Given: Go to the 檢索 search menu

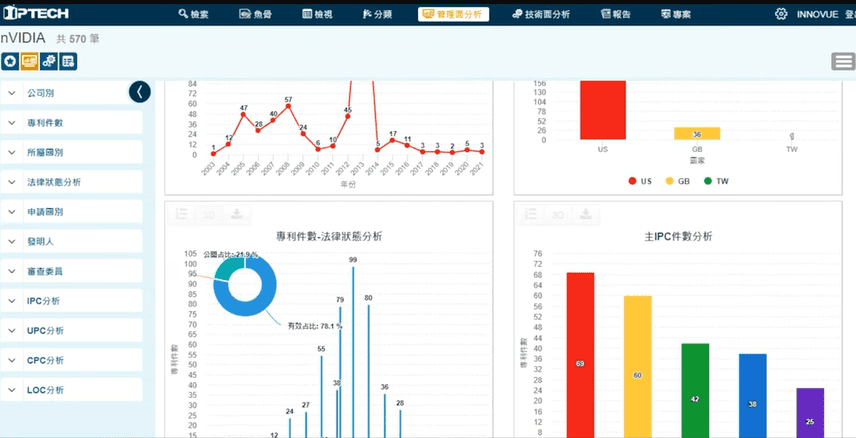Looking at the screenshot, I should (199, 15).
